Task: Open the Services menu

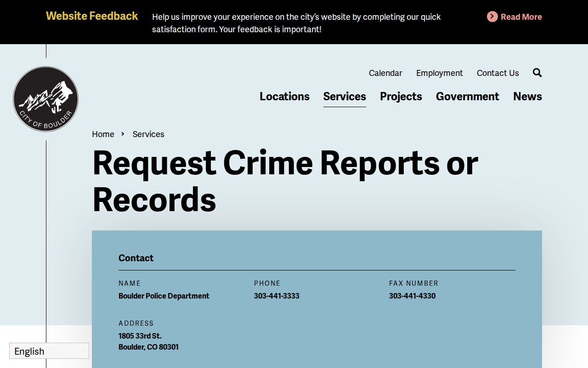Action: (345, 96)
